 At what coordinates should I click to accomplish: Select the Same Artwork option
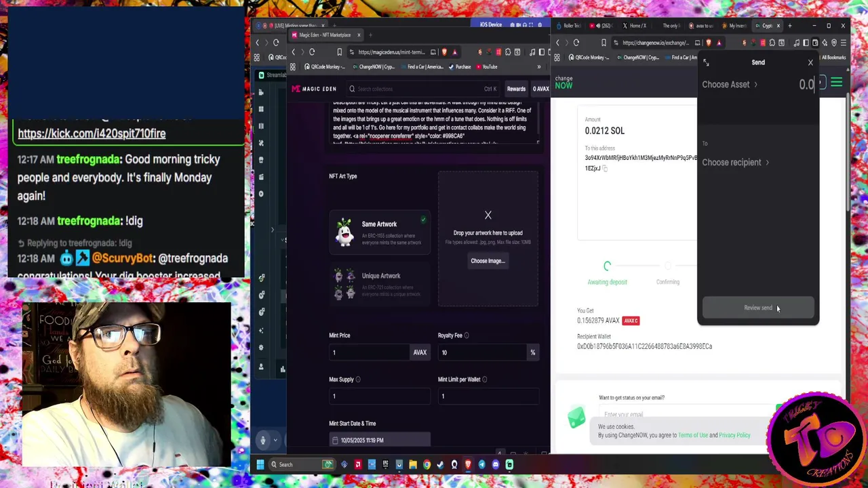click(x=380, y=232)
